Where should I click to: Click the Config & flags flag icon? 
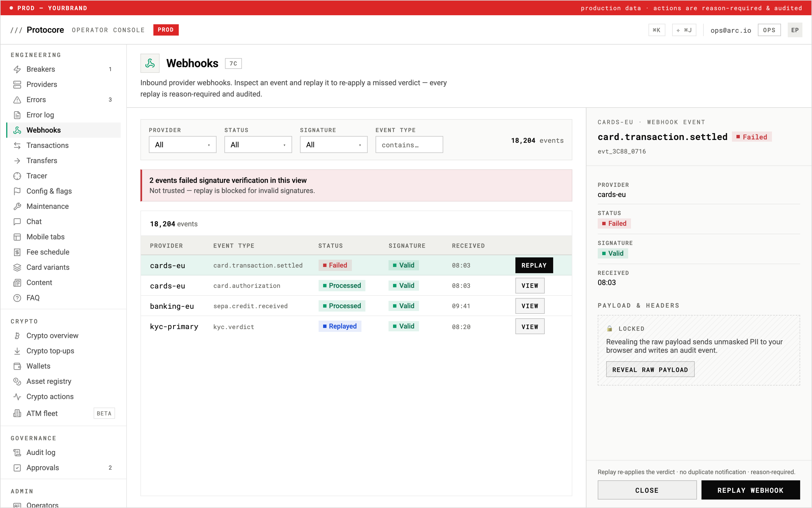(17, 191)
